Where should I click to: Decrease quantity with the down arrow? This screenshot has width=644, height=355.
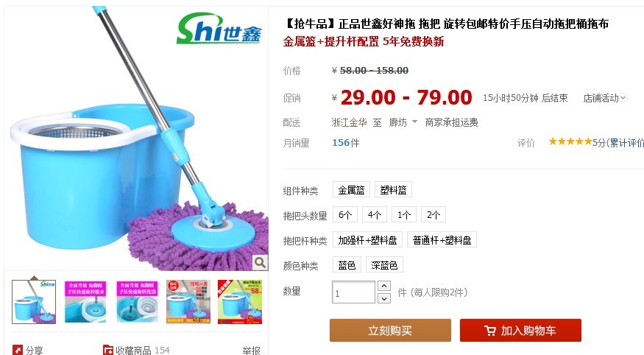point(383,298)
